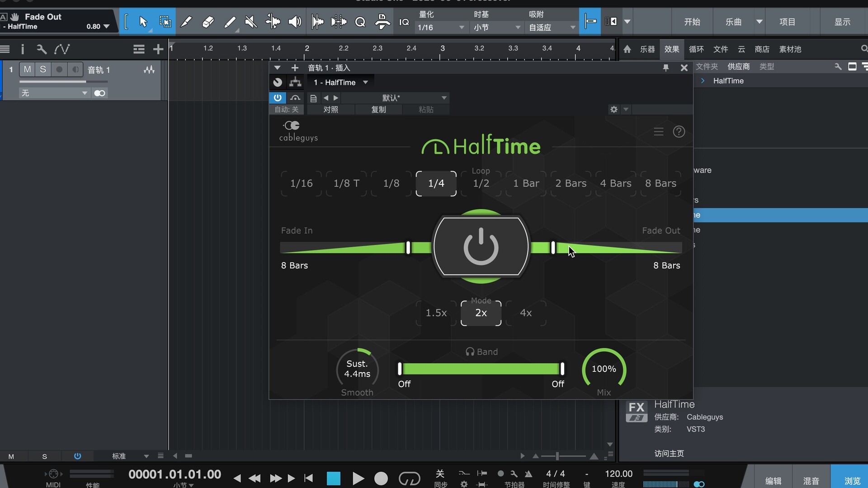Click the large HalfTime power button

[x=481, y=246]
